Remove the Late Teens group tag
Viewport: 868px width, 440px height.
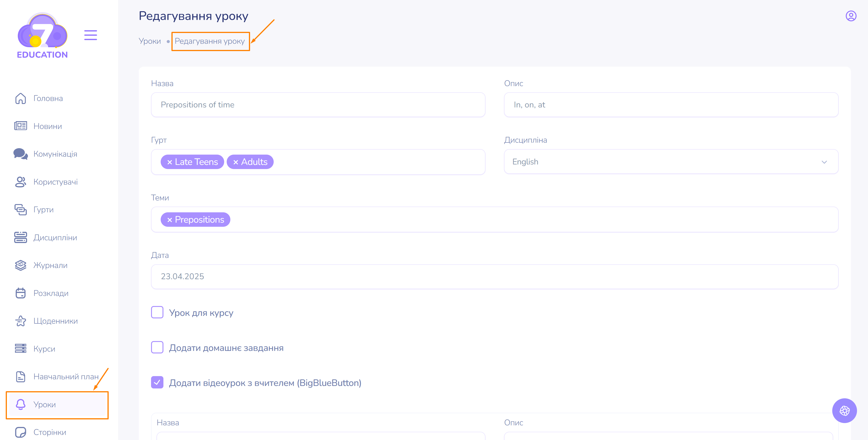click(x=169, y=162)
